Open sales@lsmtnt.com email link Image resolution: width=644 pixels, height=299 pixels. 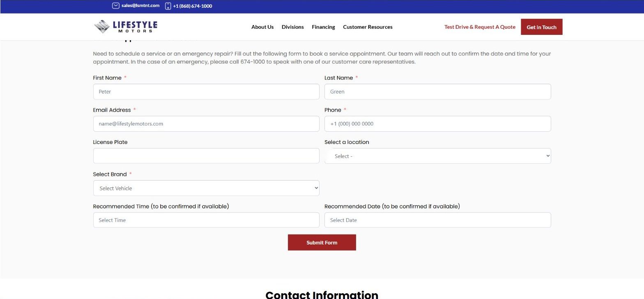[140, 6]
